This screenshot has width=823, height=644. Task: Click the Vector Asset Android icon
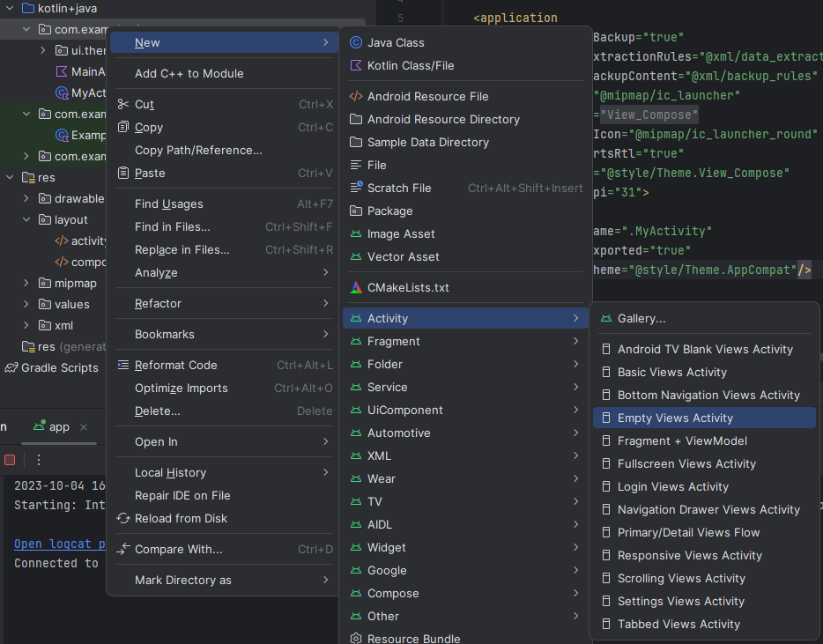pyautogui.click(x=356, y=256)
